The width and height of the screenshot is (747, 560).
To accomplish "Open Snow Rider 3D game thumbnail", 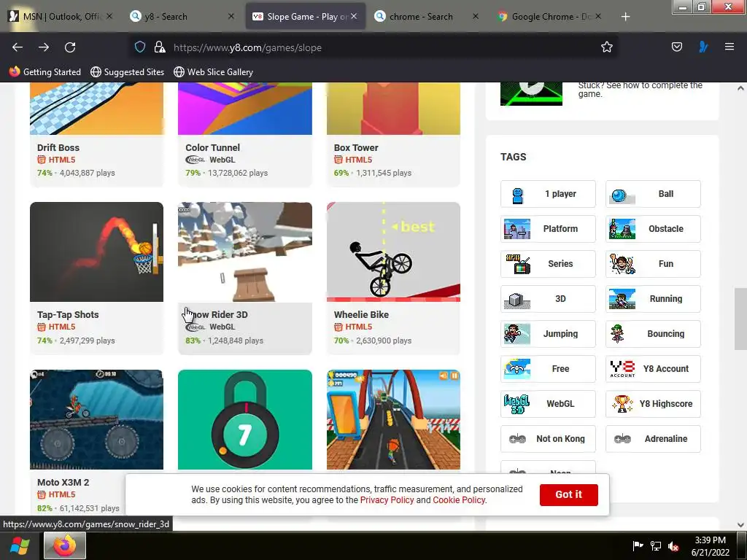I will [x=245, y=252].
